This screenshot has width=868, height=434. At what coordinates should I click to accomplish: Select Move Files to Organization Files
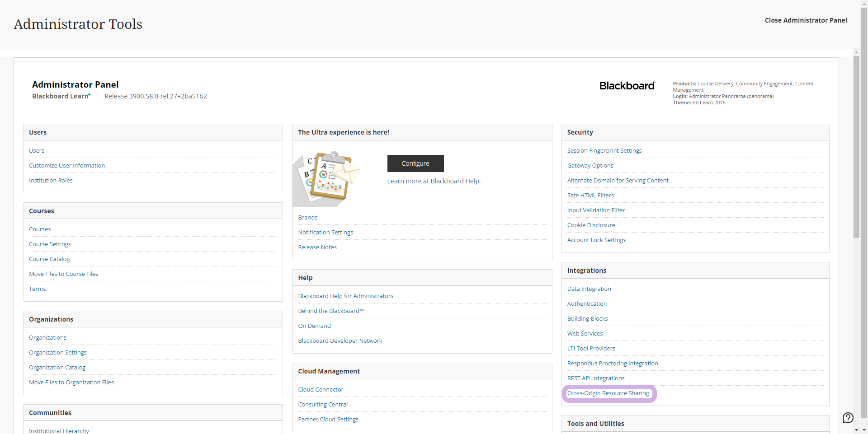coord(71,383)
